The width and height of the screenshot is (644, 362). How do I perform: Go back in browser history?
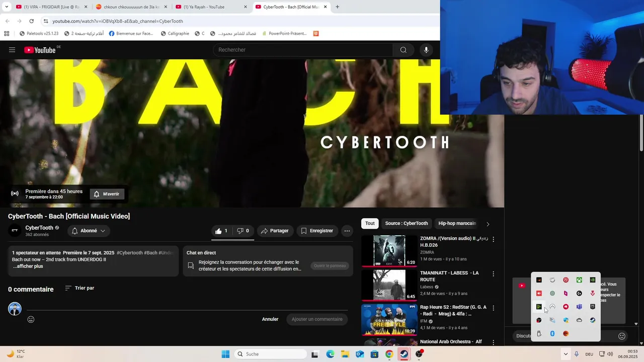coord(7,21)
